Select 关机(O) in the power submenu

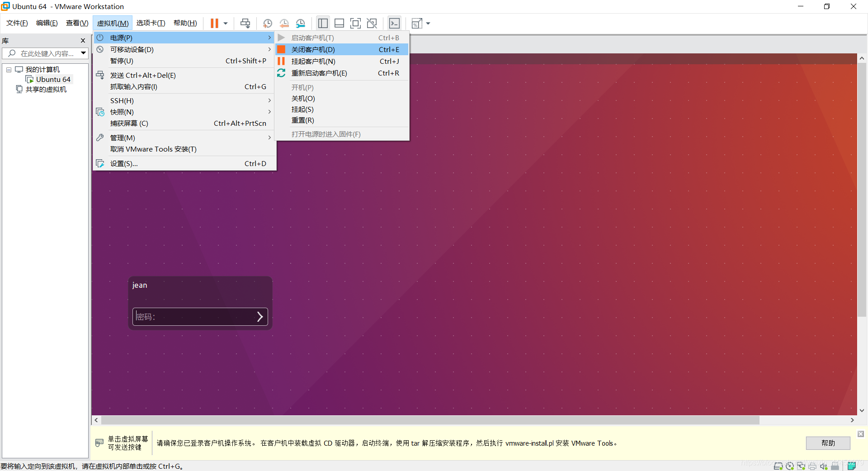(342, 98)
